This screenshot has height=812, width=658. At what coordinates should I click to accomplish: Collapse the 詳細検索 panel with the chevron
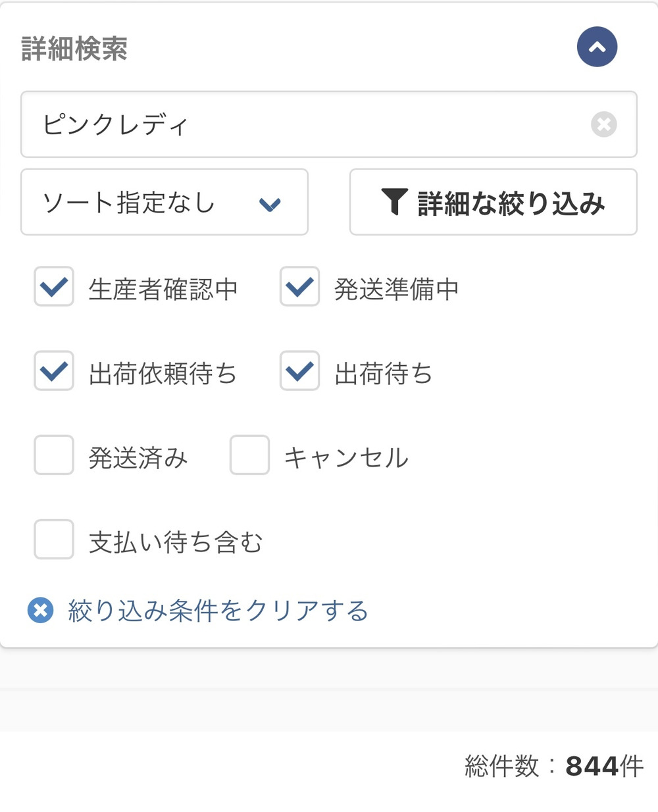[x=597, y=47]
